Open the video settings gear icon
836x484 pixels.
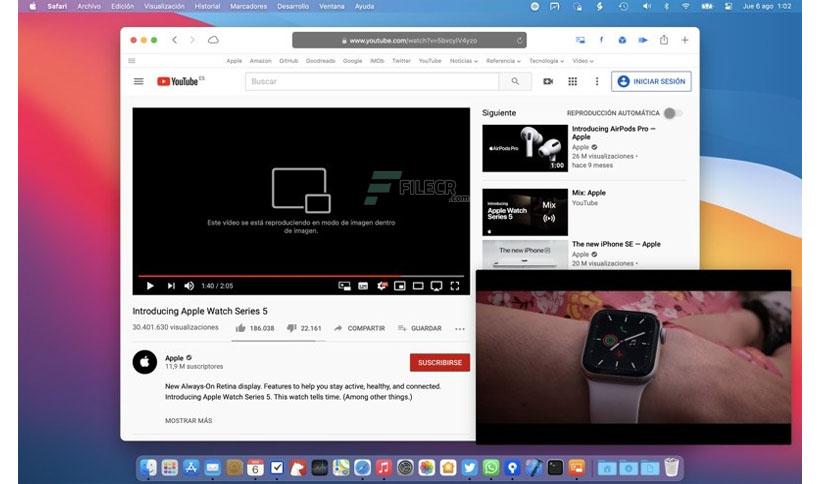tap(382, 286)
